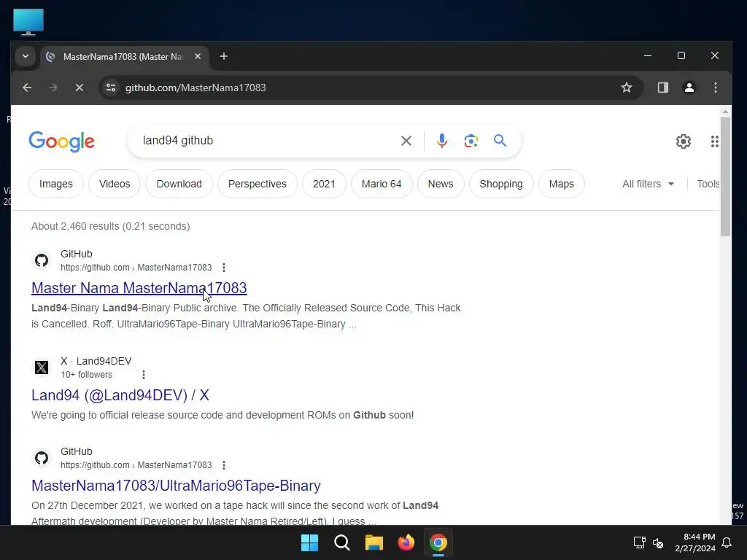Open Chrome side panel

pyautogui.click(x=662, y=87)
